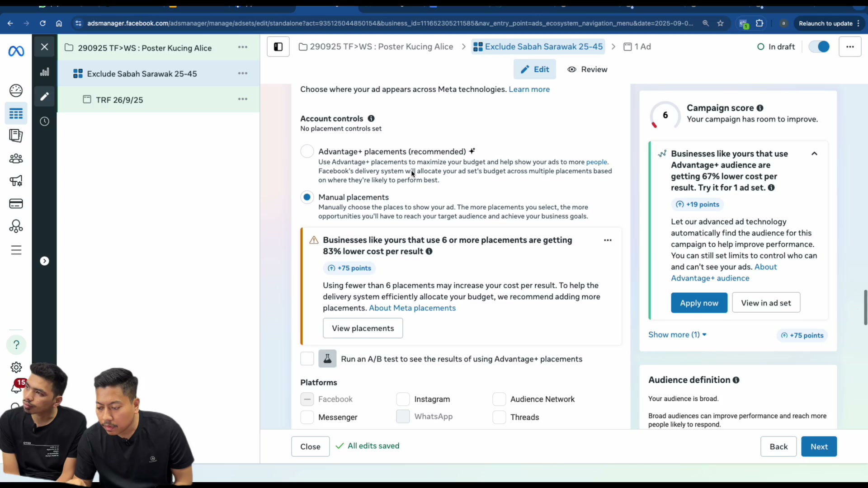Check the Messenger platform checkbox

click(307, 418)
